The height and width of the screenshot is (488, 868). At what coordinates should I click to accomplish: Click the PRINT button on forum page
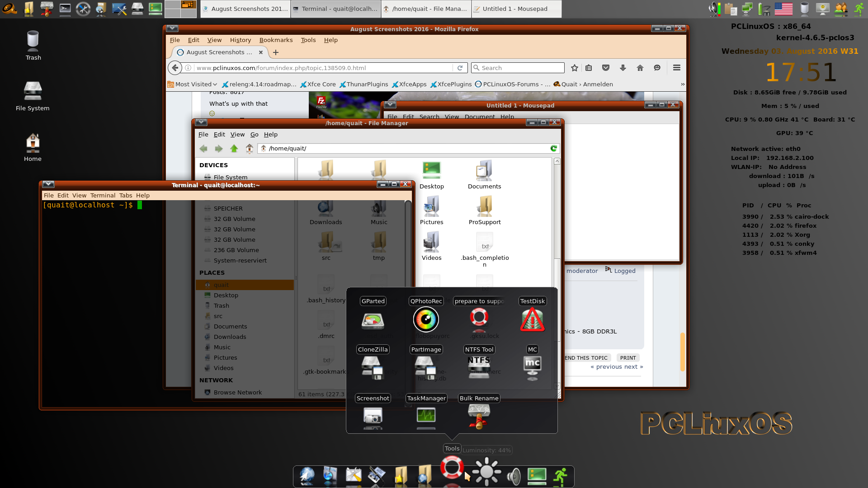point(627,357)
